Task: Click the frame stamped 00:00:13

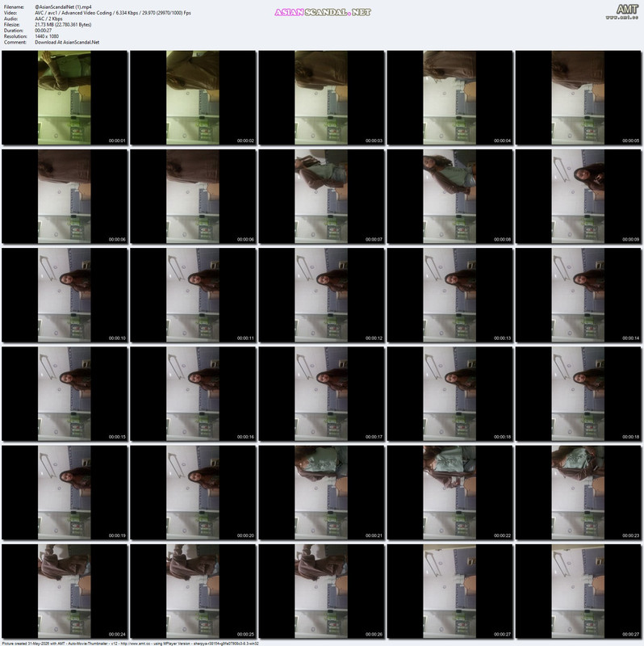Action: pyautogui.click(x=450, y=295)
